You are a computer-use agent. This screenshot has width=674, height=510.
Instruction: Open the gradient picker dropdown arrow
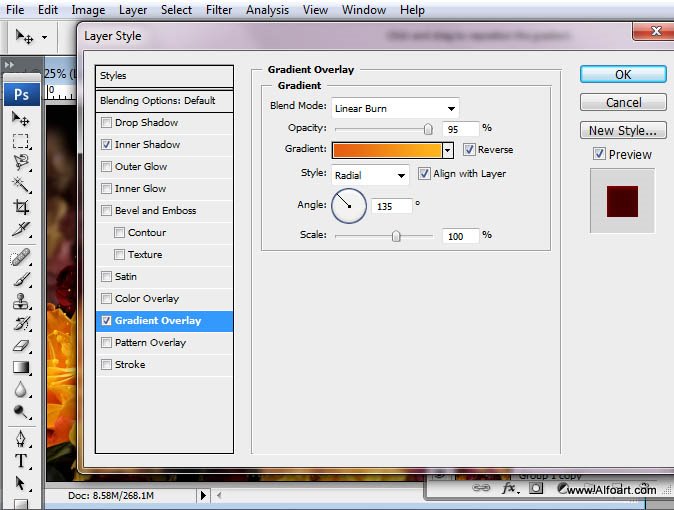(x=447, y=151)
